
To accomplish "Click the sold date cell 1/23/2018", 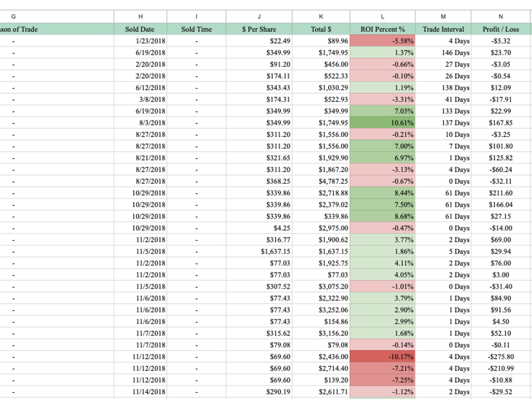I will coord(140,41).
